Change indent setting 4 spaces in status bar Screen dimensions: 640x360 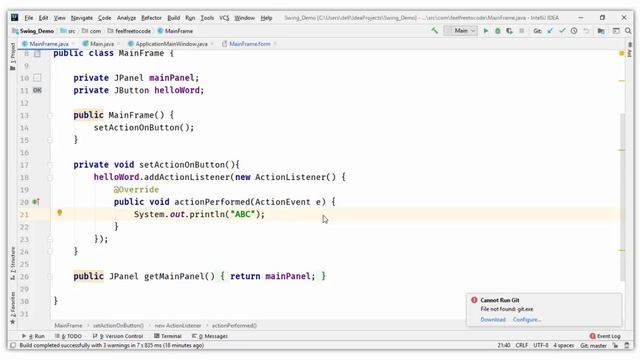[x=564, y=345]
